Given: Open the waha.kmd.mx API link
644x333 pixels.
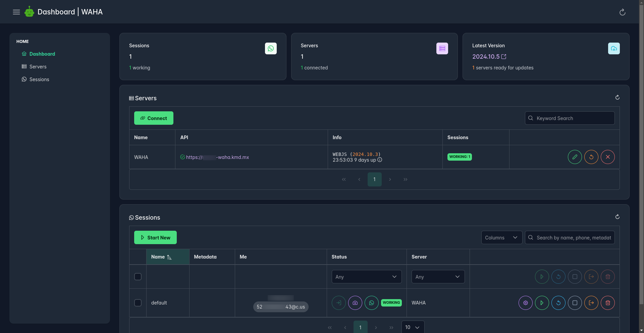Looking at the screenshot, I should (217, 157).
